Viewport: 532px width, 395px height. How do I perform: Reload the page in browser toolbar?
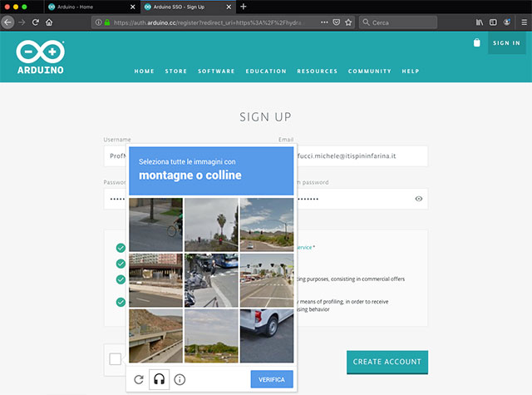click(36, 22)
